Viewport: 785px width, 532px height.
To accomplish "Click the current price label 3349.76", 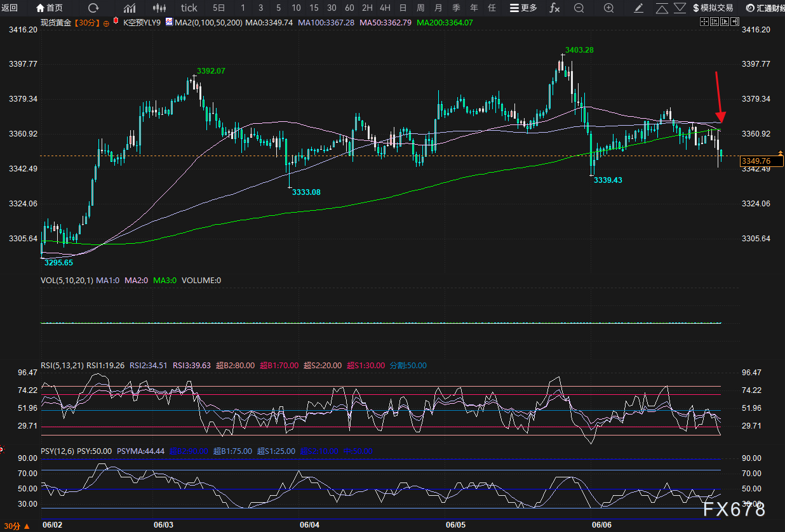I will [756, 161].
